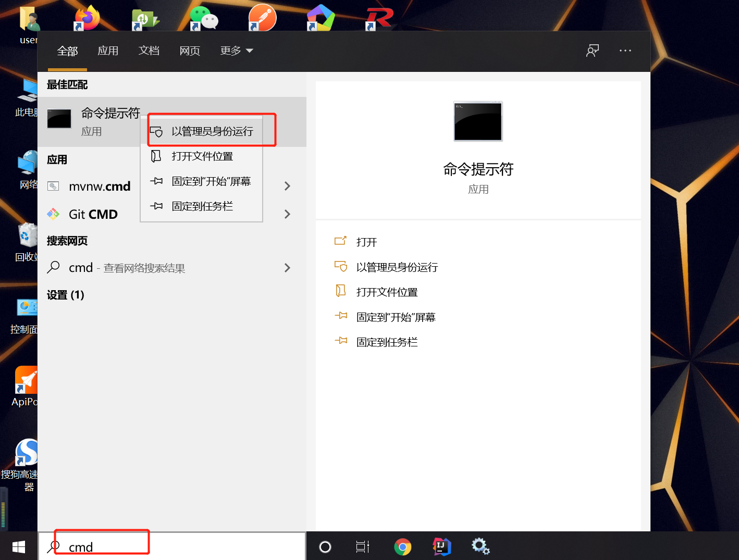Viewport: 739px width, 560px height.
Task: Launch IntelliJ IDEA from the taskbar
Action: tap(441, 546)
